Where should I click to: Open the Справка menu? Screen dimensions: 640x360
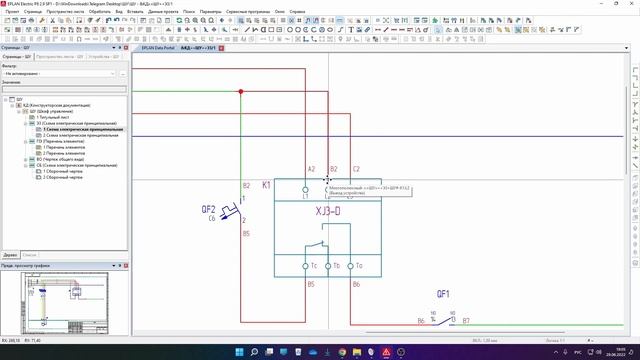coord(297,12)
